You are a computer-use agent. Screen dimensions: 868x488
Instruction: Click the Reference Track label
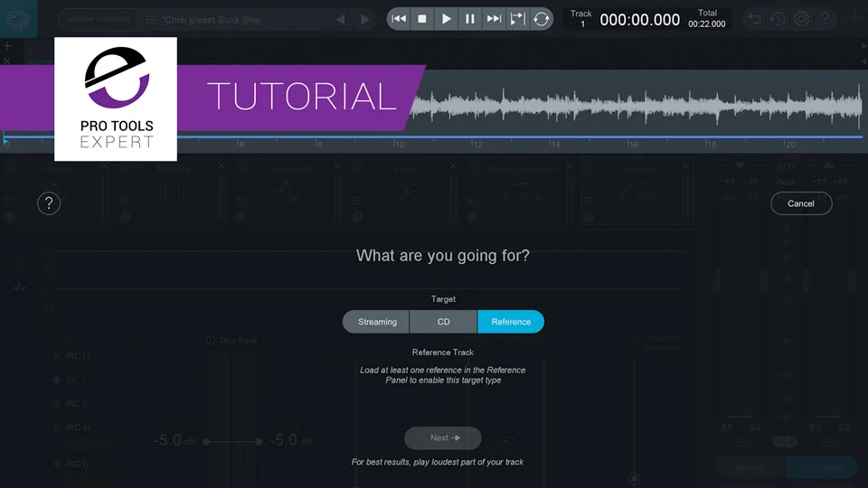click(x=443, y=352)
